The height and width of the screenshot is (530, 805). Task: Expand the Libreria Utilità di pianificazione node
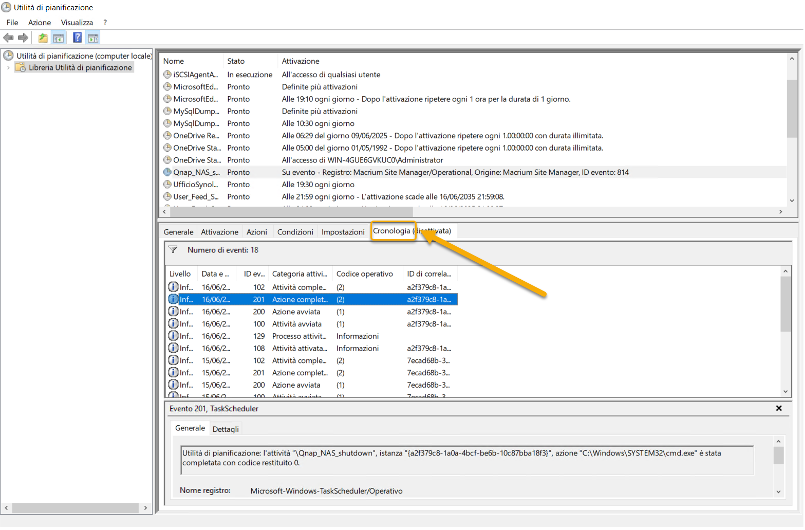[x=8, y=68]
